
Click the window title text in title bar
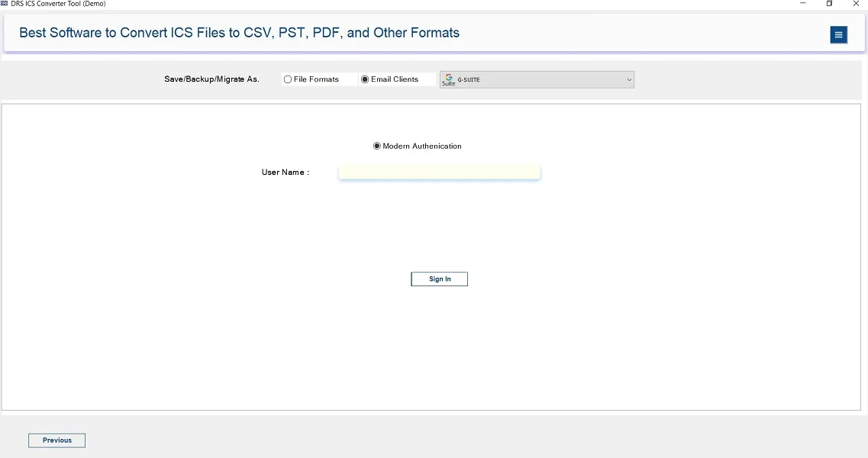click(x=58, y=4)
